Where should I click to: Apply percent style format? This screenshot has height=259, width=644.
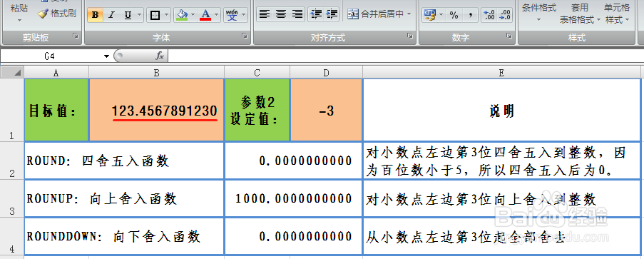pos(454,15)
